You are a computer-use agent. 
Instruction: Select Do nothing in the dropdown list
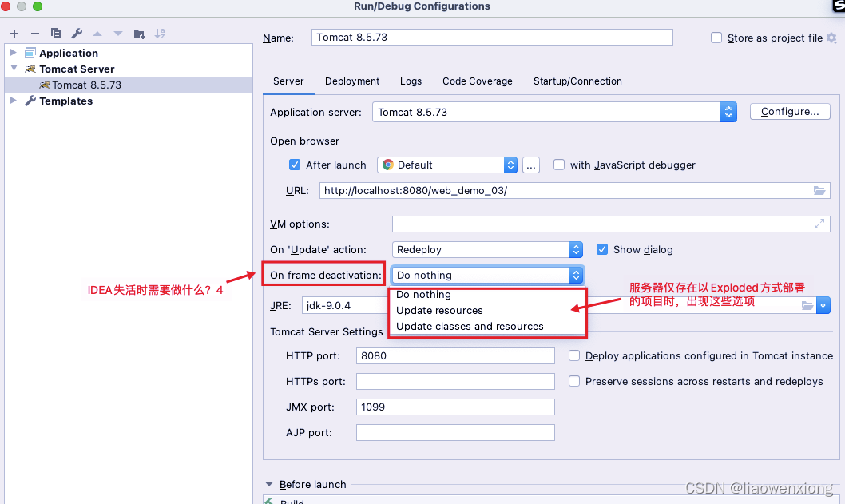[x=488, y=294]
